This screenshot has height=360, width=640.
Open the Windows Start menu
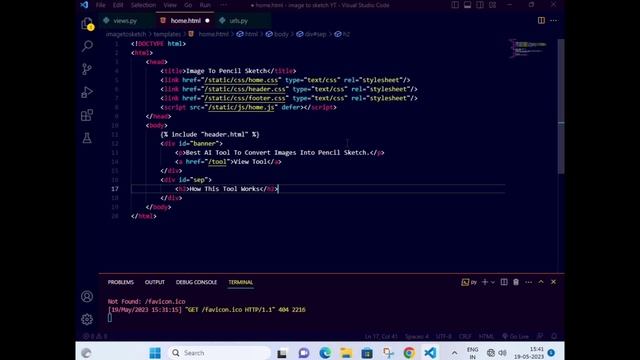(x=155, y=353)
